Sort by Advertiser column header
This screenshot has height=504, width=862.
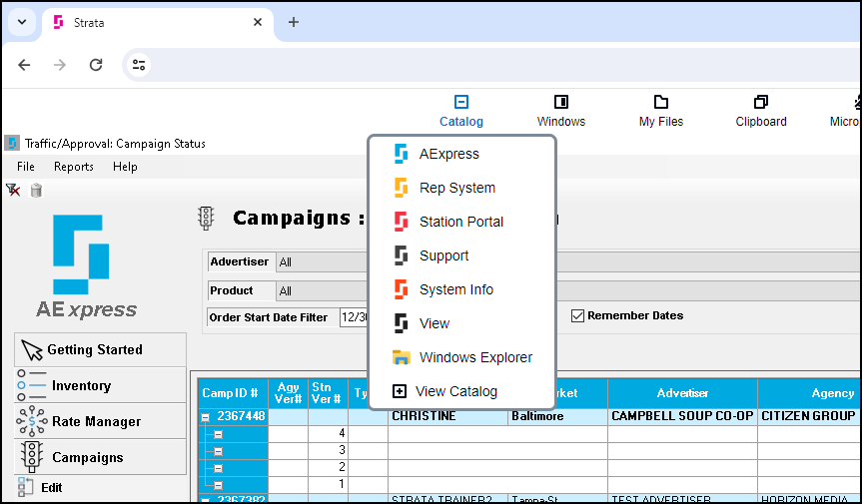pyautogui.click(x=682, y=393)
